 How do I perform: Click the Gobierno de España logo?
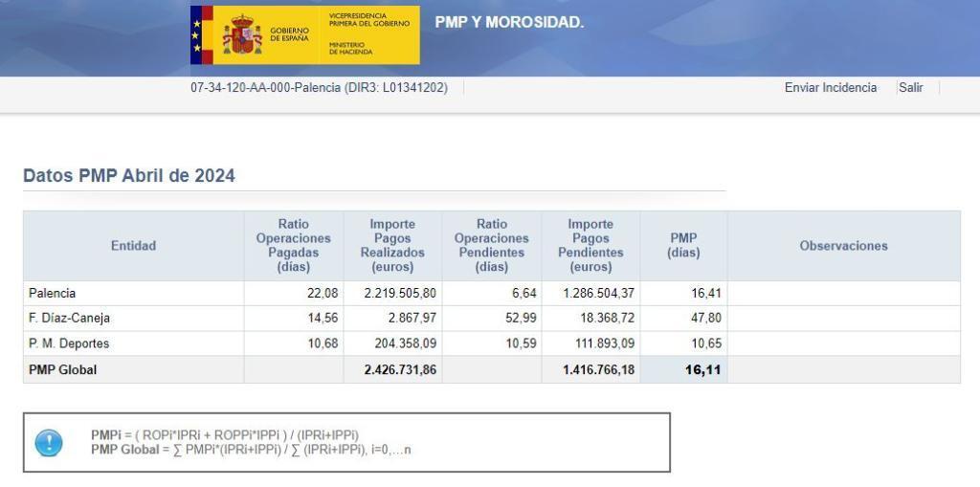[304, 35]
